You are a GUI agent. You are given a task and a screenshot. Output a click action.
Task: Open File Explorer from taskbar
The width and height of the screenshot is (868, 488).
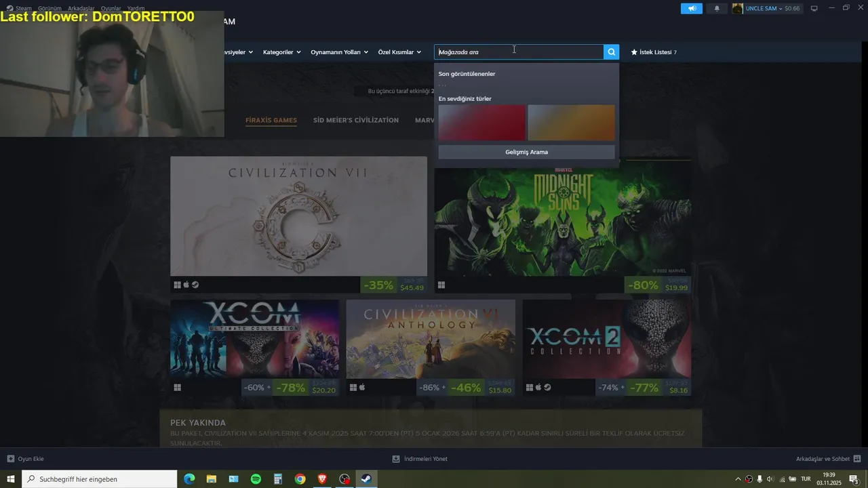(x=212, y=479)
